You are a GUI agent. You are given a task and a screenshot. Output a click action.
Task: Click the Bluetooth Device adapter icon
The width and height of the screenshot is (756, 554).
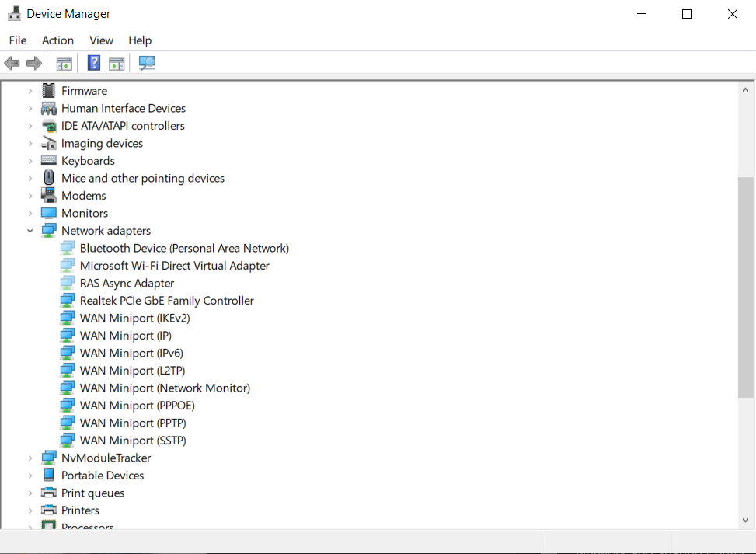click(x=68, y=248)
